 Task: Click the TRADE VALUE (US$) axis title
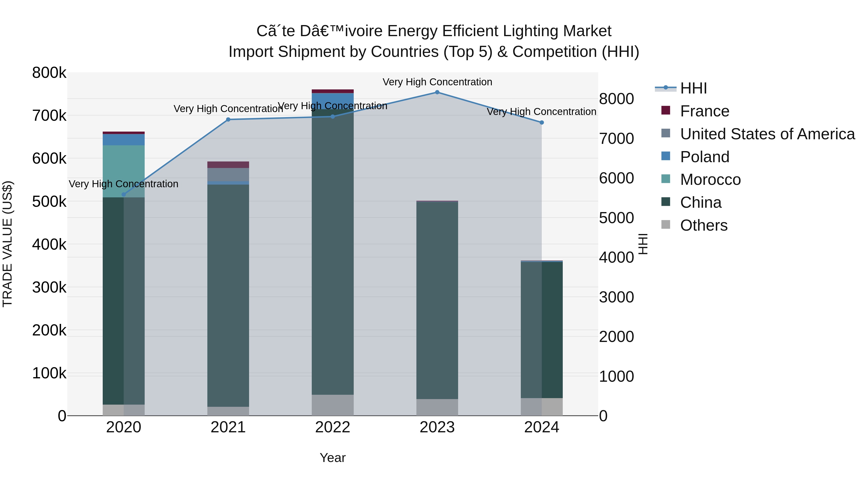click(7, 244)
